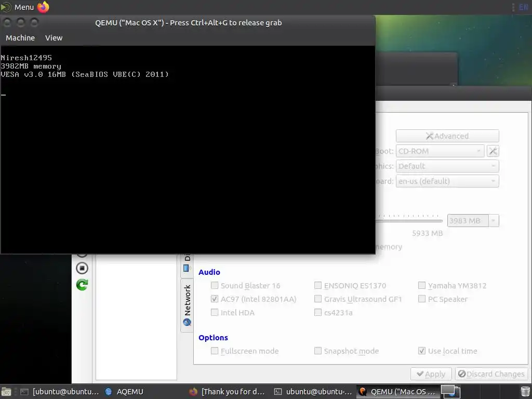Click the Advanced button in AQEMU

click(447, 136)
